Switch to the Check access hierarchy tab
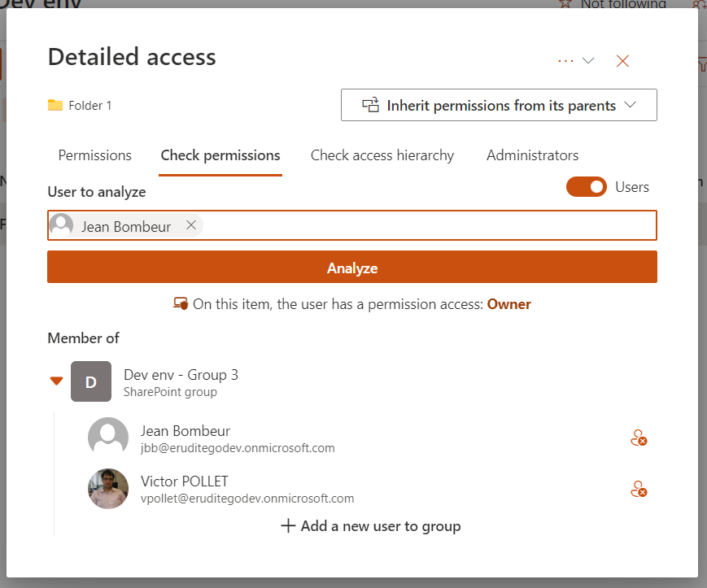 pos(382,155)
